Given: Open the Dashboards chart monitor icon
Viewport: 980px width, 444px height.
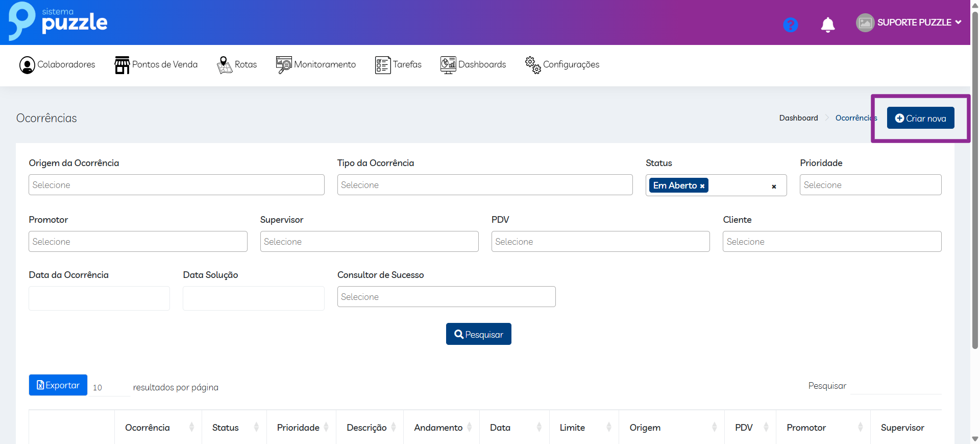Looking at the screenshot, I should [448, 65].
